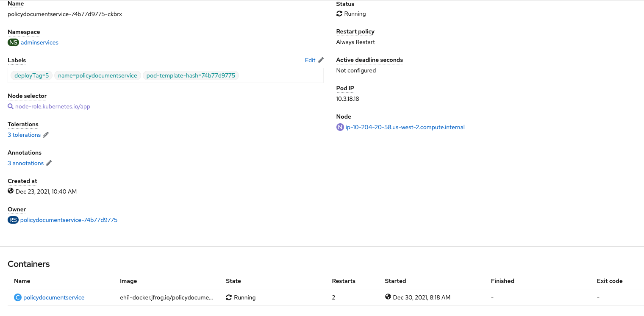Click the pencil icon next to 3 annotations
The width and height of the screenshot is (644, 316).
click(x=49, y=163)
